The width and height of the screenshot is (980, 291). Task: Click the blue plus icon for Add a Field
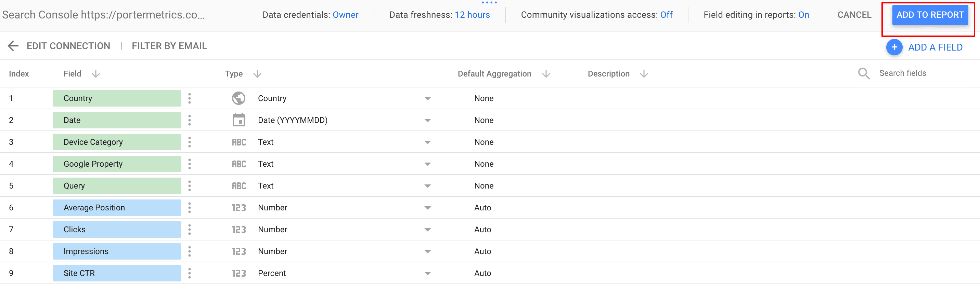click(894, 47)
